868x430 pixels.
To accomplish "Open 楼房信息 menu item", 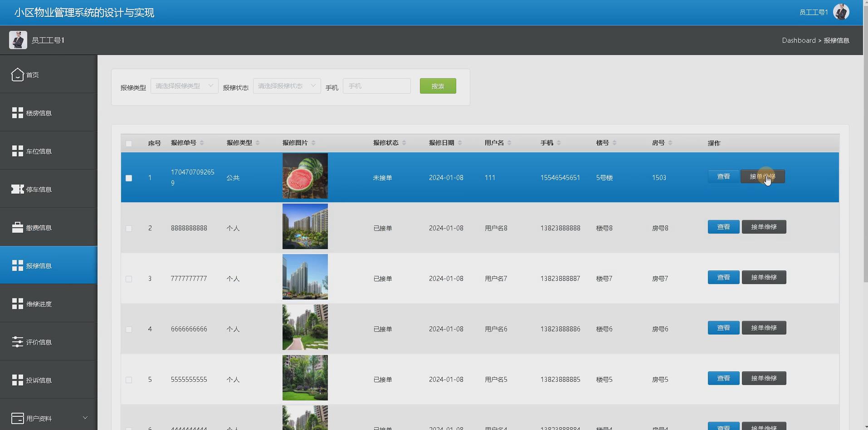I will pos(49,112).
